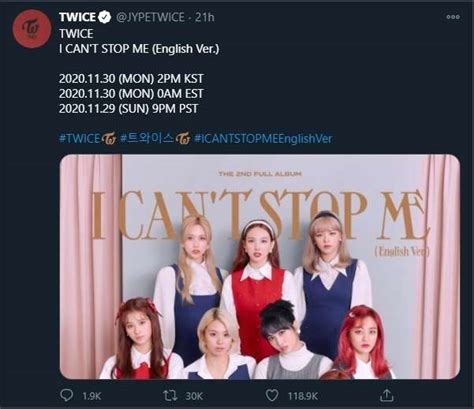The width and height of the screenshot is (474, 409).
Task: Click the @JYPETWICE handle
Action: pyautogui.click(x=150, y=17)
